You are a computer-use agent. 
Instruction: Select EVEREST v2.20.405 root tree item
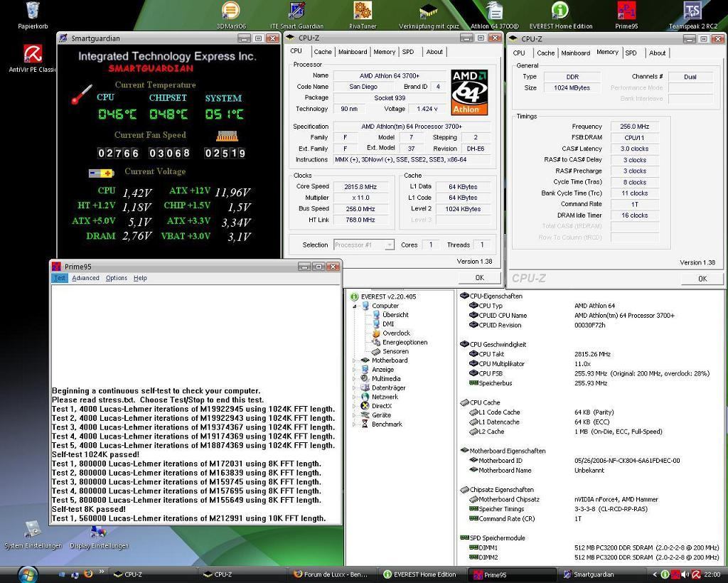pyautogui.click(x=383, y=296)
